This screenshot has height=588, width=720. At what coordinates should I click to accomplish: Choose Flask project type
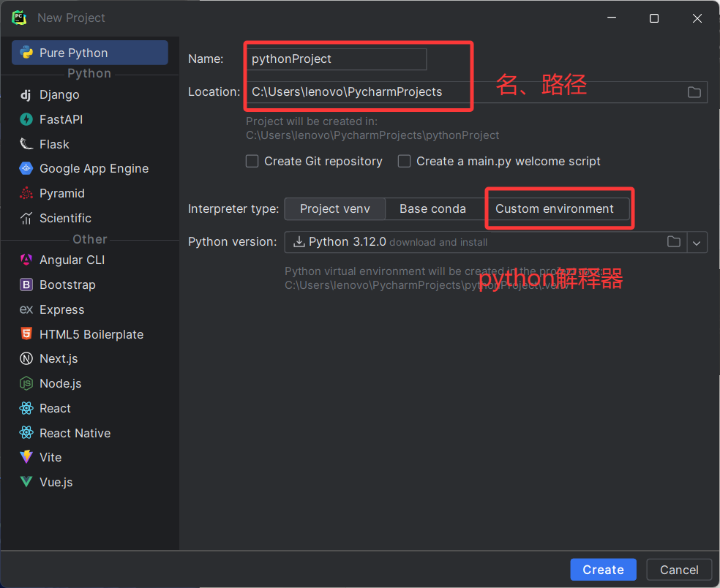click(89, 144)
